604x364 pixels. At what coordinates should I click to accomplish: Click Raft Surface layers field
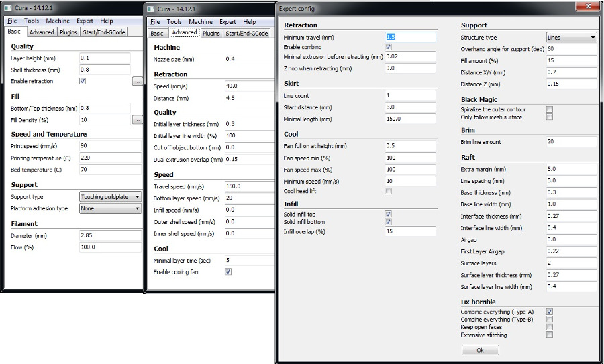coord(571,263)
